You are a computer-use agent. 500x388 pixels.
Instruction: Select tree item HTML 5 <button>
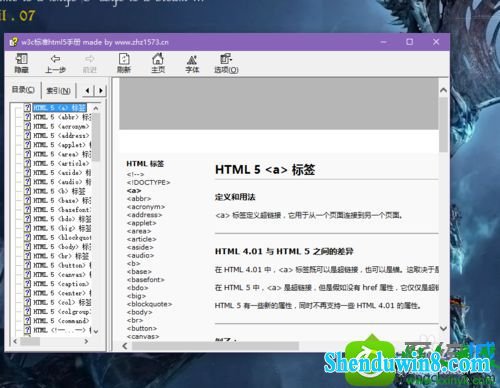[x=62, y=265]
